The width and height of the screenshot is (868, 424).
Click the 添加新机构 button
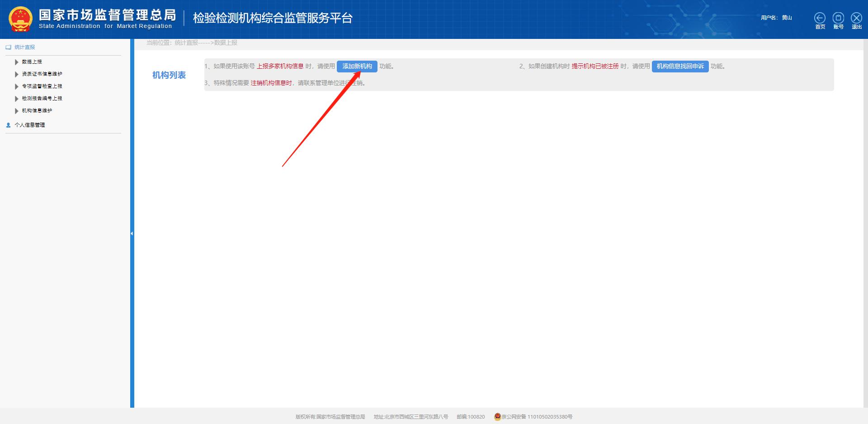point(358,66)
